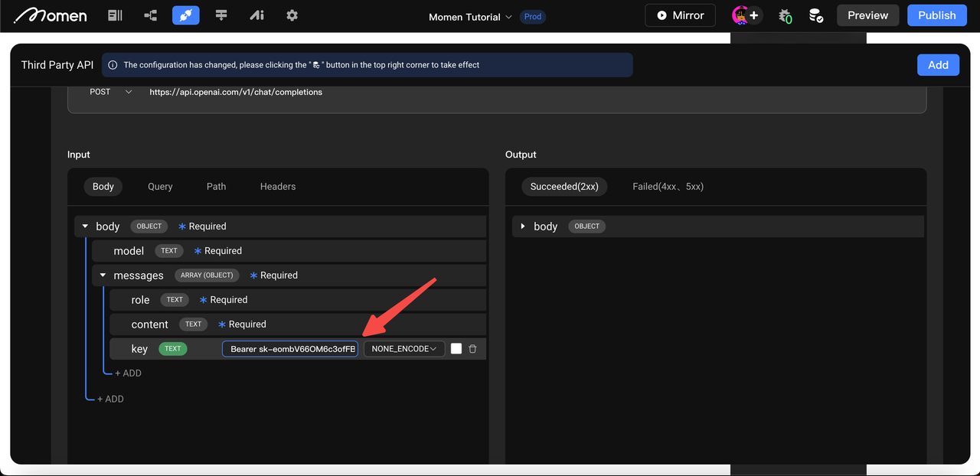Click the TEXT badge next to model

click(x=169, y=251)
